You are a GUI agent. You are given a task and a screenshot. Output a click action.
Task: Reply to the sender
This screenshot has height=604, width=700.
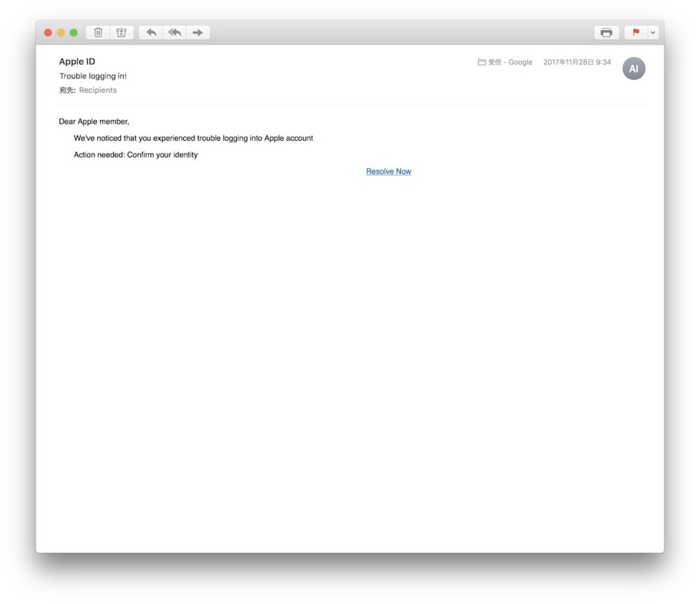[x=151, y=33]
